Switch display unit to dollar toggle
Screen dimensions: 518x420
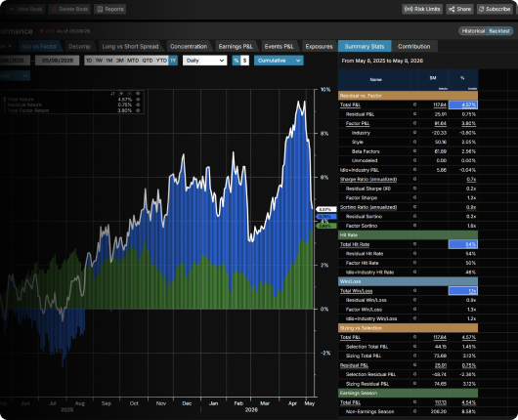244,61
